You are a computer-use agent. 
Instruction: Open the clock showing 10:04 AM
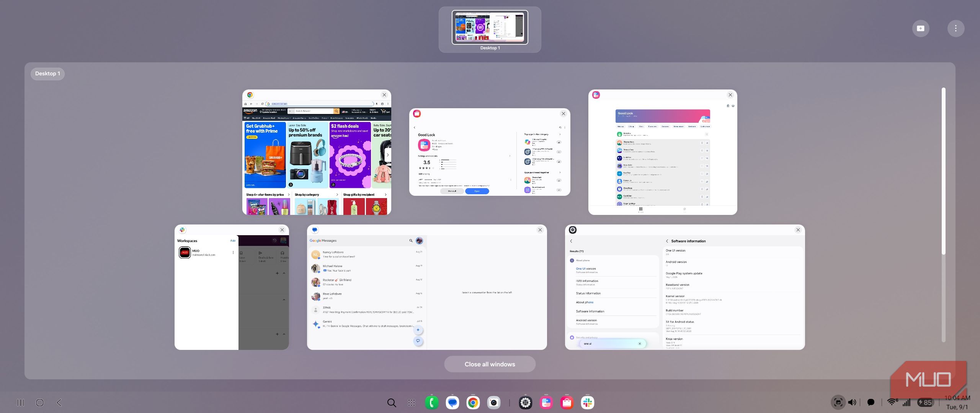(957, 398)
